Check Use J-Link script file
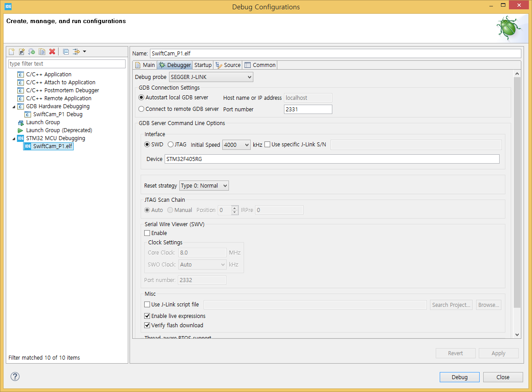Image resolution: width=532 pixels, height=392 pixels. [147, 305]
